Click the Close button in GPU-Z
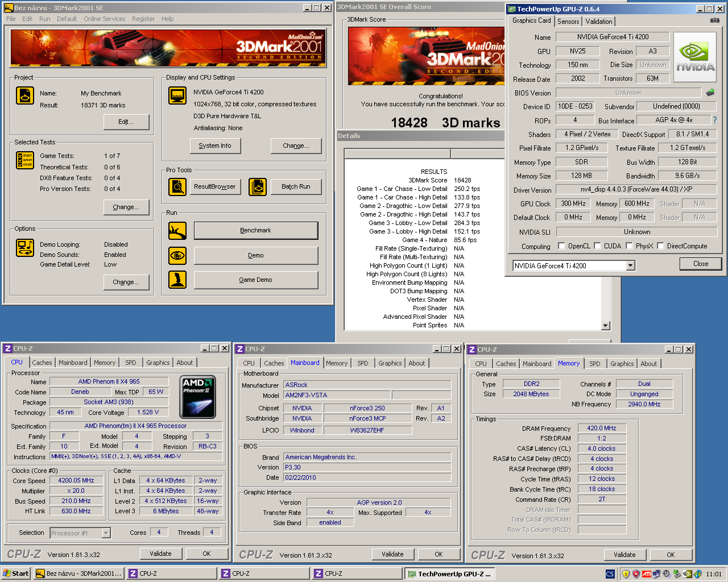Viewport: 728px width, 582px height. tap(701, 264)
